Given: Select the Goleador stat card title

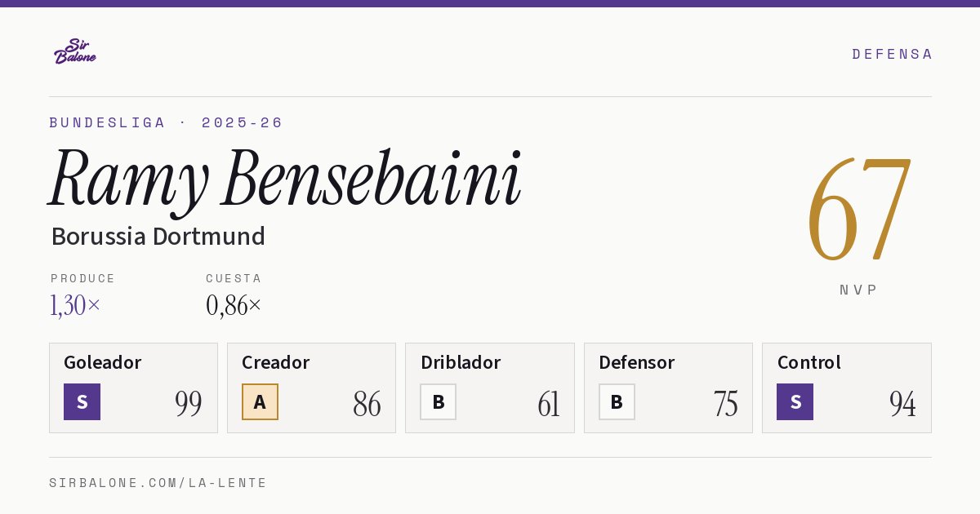Looking at the screenshot, I should click(103, 362).
